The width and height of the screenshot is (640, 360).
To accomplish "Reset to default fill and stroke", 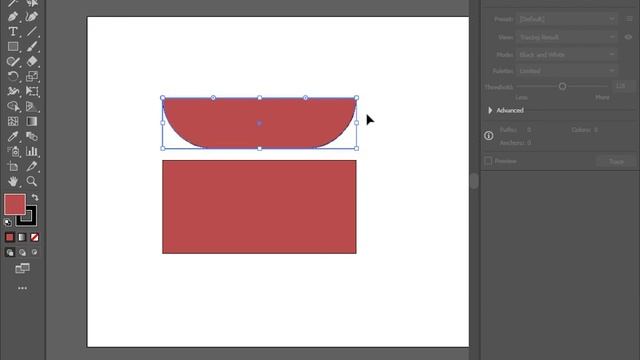I will point(8,222).
